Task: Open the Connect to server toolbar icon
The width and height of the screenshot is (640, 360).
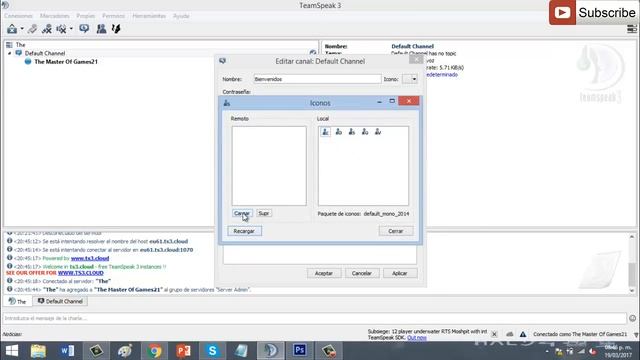Action: coord(12,29)
